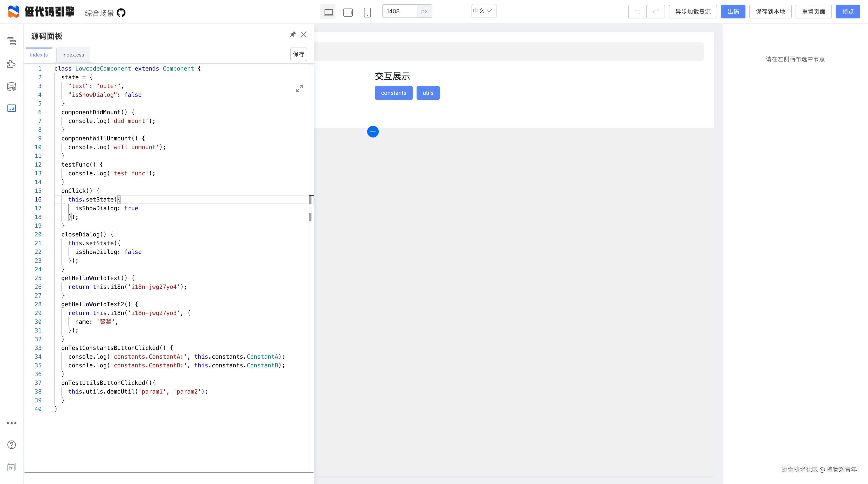Image resolution: width=868 pixels, height=484 pixels.
Task: Open the data source panel icon
Action: tap(11, 87)
